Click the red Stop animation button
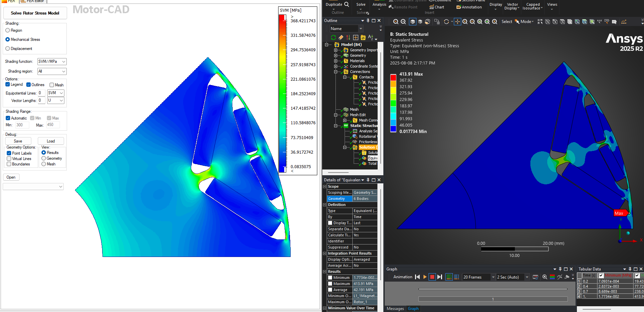This screenshot has width=644, height=312. tap(432, 277)
